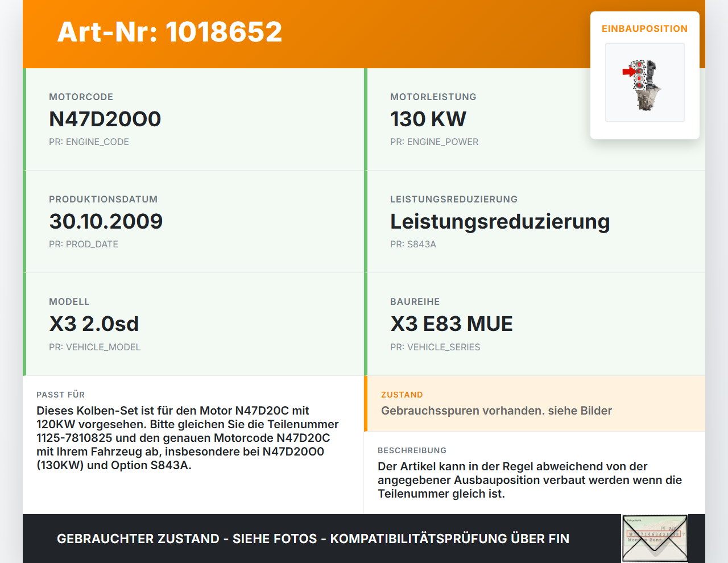
Task: Select motor code value N47D20O0
Action: point(105,119)
